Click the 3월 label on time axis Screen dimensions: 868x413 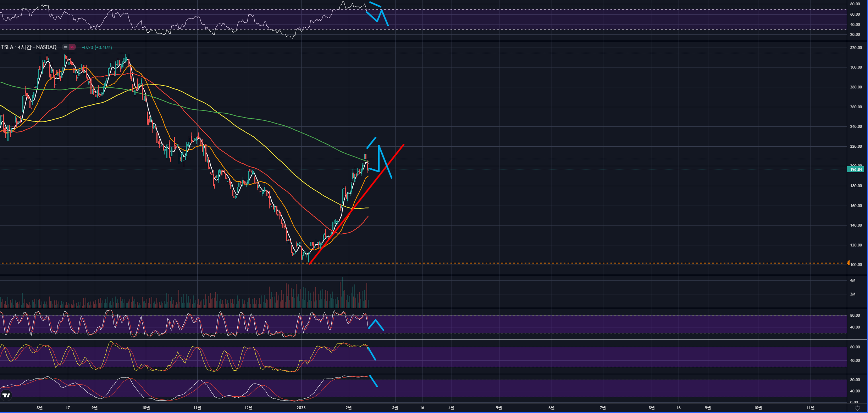coord(395,408)
